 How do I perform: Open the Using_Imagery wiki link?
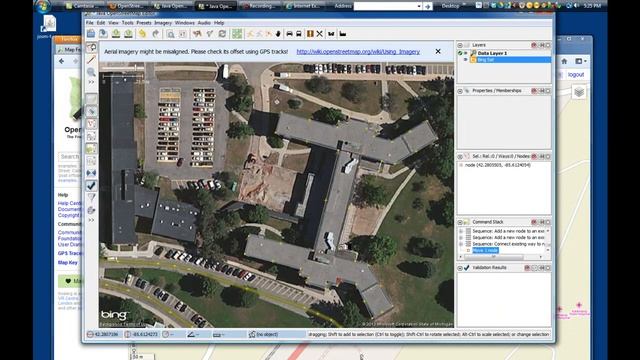click(x=358, y=52)
